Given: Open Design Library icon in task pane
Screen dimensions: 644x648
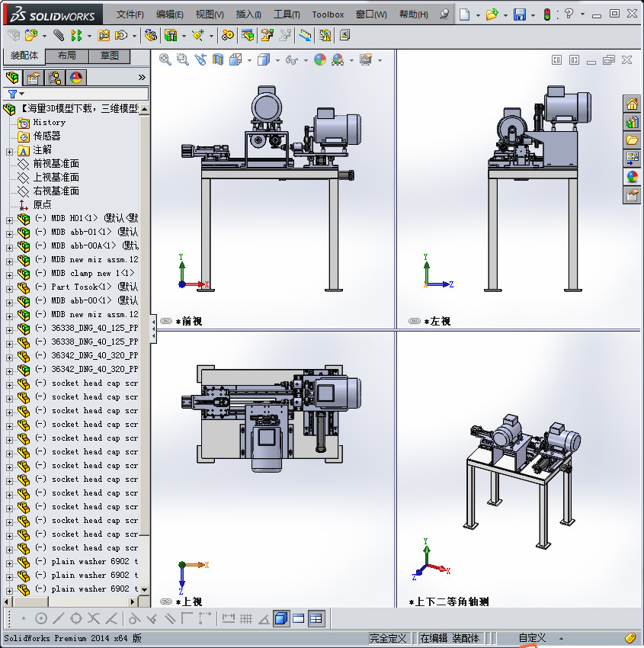Looking at the screenshot, I should pos(632,122).
